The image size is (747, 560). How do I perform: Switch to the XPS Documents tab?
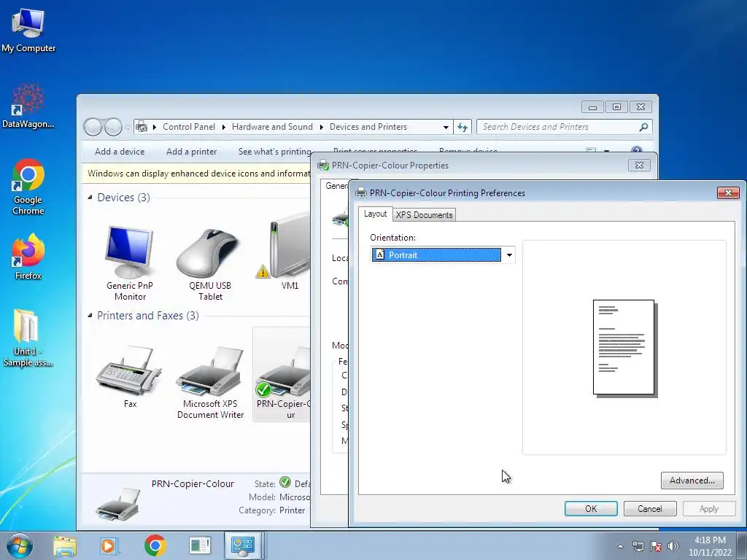click(424, 215)
